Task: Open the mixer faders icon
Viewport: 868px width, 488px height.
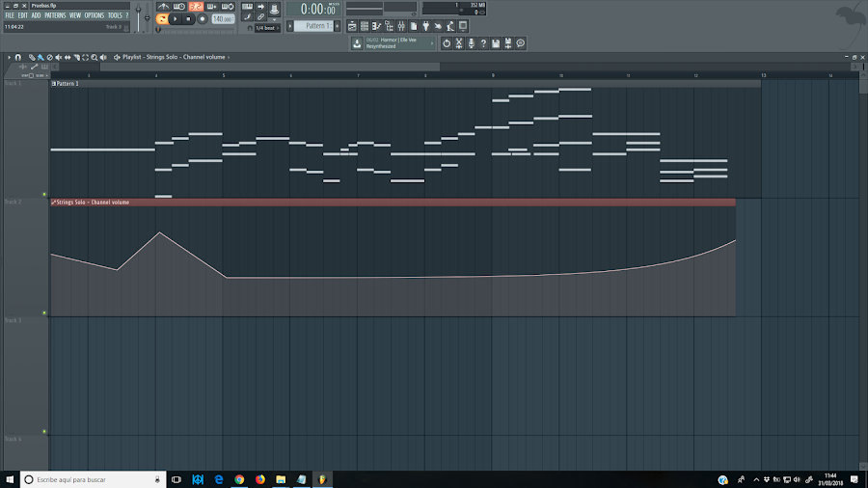Action: click(x=401, y=26)
